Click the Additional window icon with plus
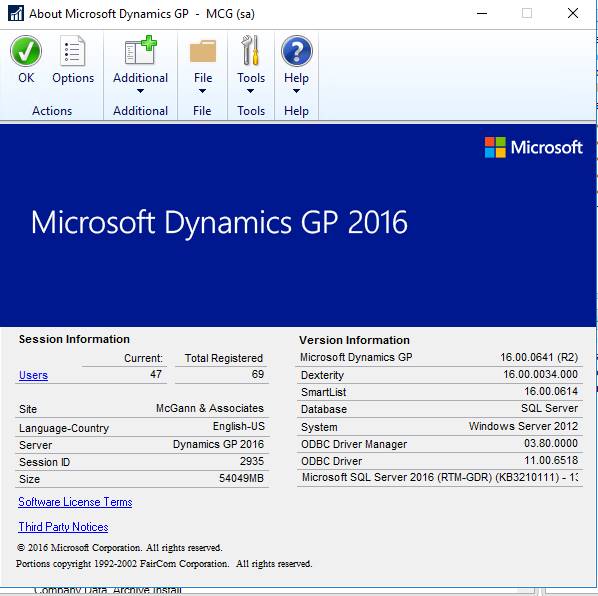Viewport: 598px width, 596px height. pos(140,50)
